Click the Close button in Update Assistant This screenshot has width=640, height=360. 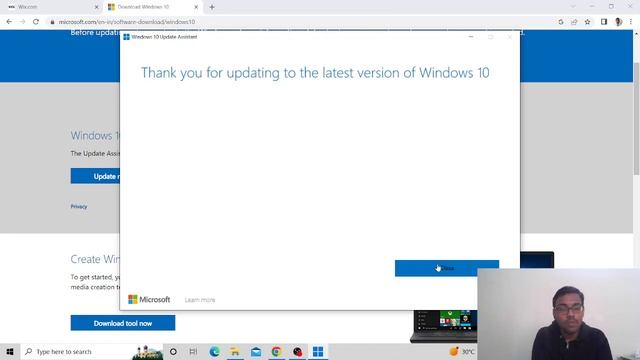click(x=447, y=268)
